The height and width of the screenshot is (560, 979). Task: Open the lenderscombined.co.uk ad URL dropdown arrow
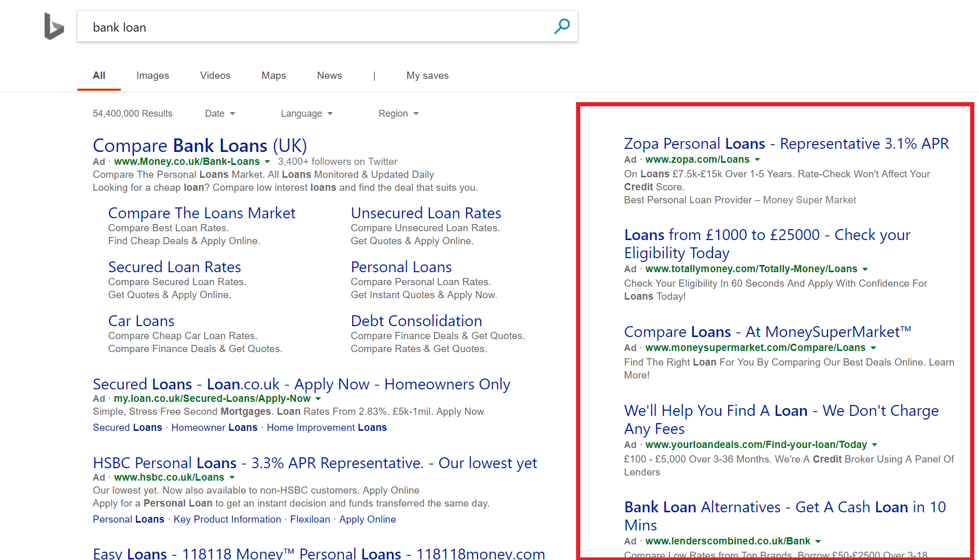[x=818, y=541]
